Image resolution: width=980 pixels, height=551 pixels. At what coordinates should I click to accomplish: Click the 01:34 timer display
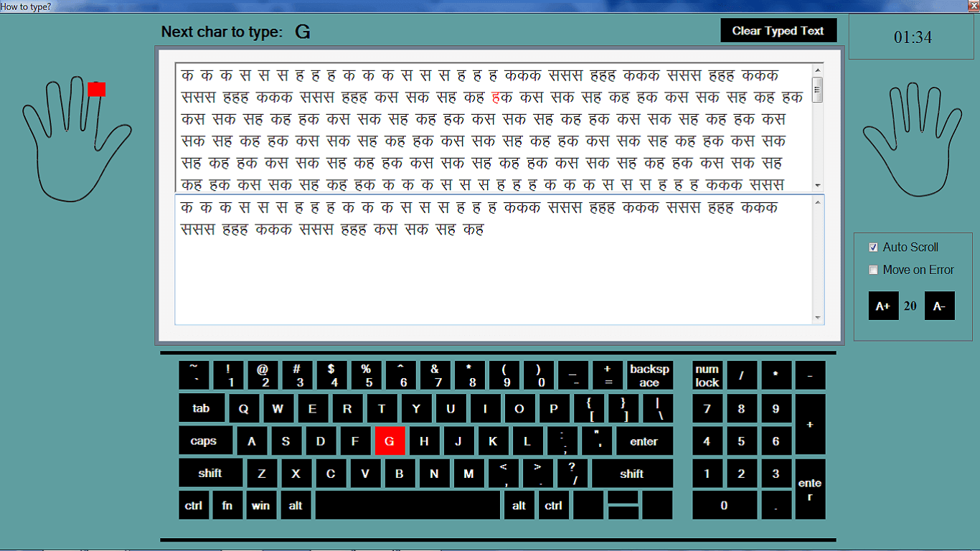tap(913, 37)
